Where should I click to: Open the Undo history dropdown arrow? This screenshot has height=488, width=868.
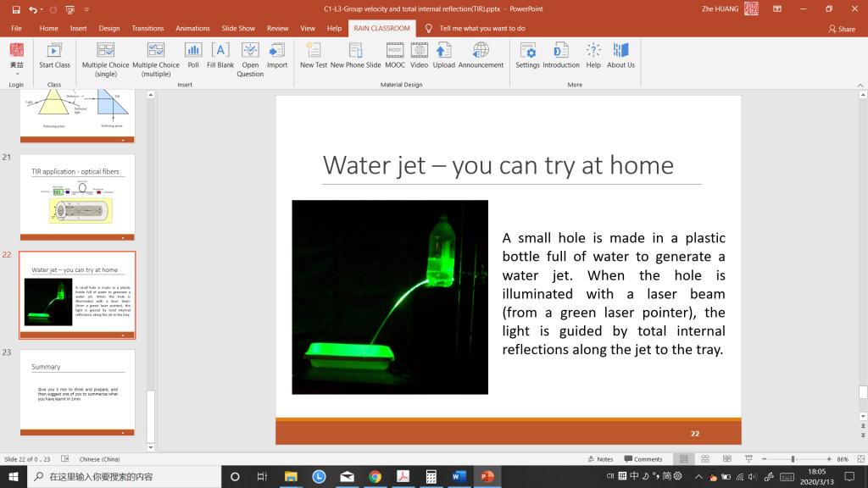point(42,9)
